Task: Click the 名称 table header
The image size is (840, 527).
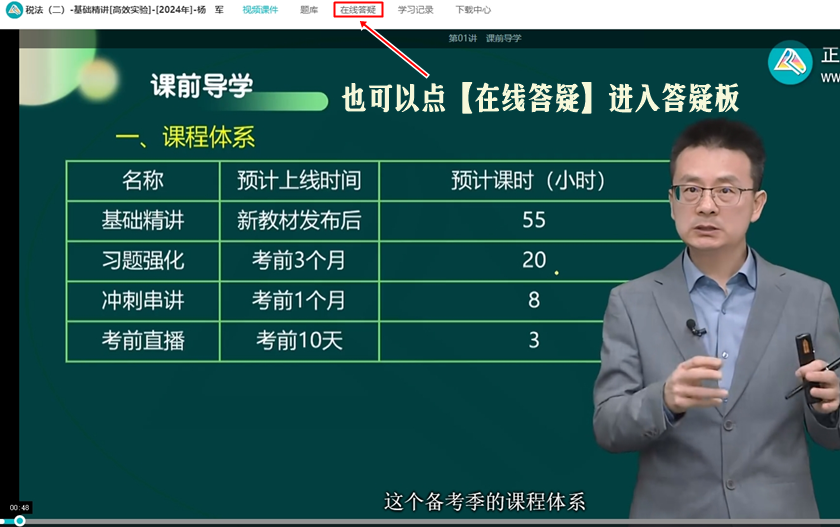Action: point(142,180)
